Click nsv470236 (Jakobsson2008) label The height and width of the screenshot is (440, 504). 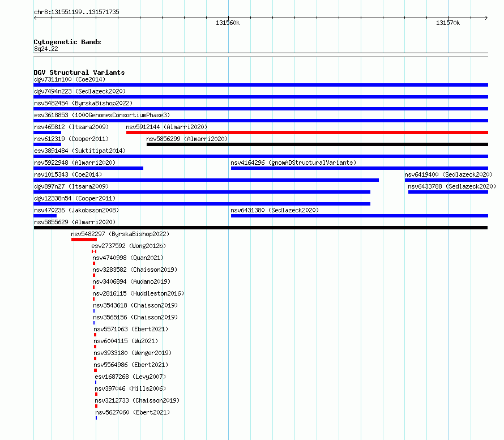76,210
